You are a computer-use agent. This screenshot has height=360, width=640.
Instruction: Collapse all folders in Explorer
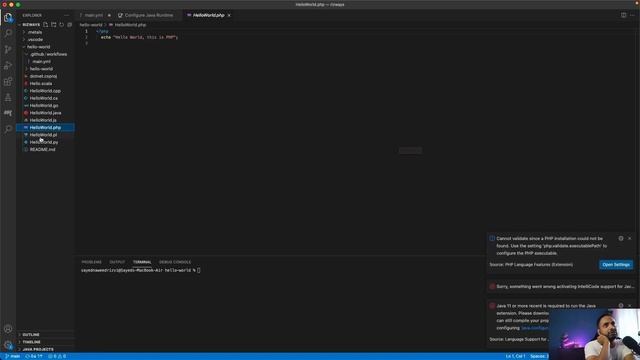69,25
